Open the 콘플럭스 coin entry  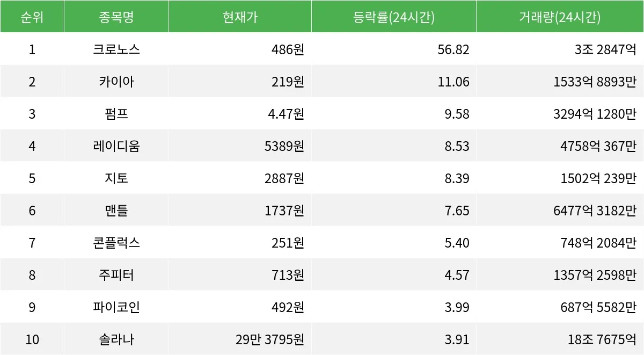point(116,243)
